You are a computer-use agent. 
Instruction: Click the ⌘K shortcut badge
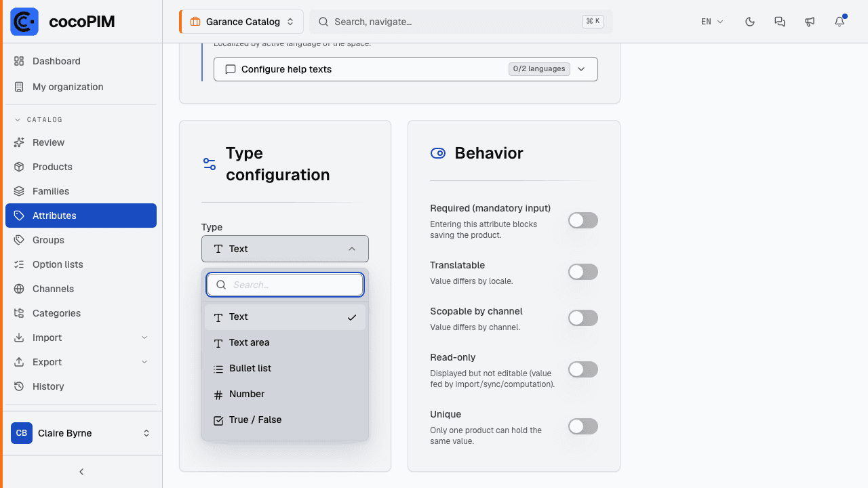(x=593, y=22)
